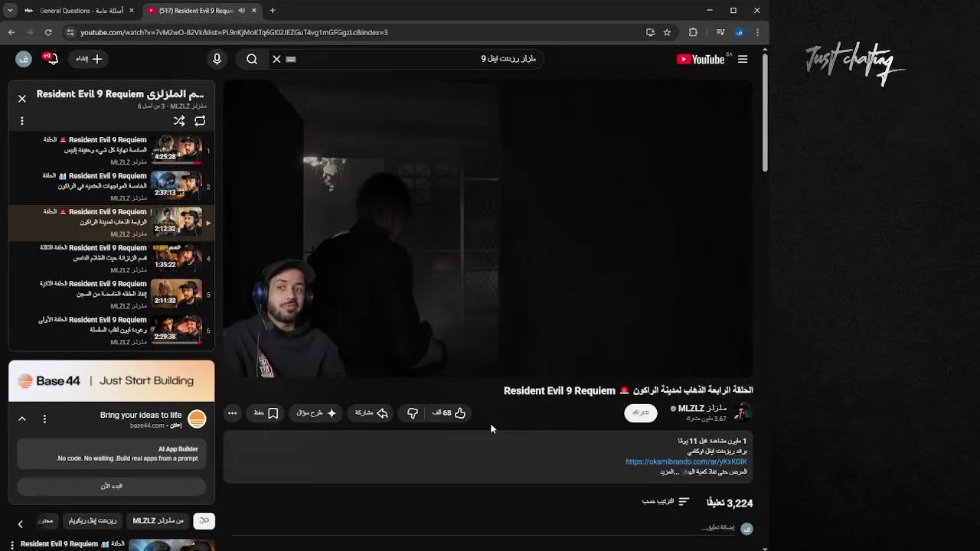Play playlist video 1 with duration 4:25:28

(x=112, y=151)
